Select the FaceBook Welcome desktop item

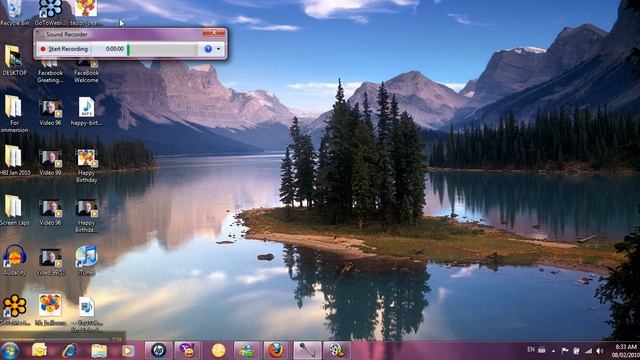click(86, 71)
